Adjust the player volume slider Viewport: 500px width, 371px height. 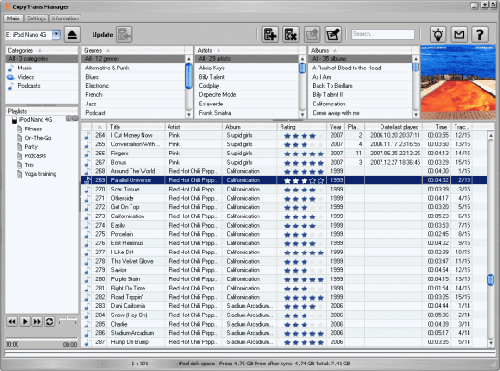coord(68,320)
